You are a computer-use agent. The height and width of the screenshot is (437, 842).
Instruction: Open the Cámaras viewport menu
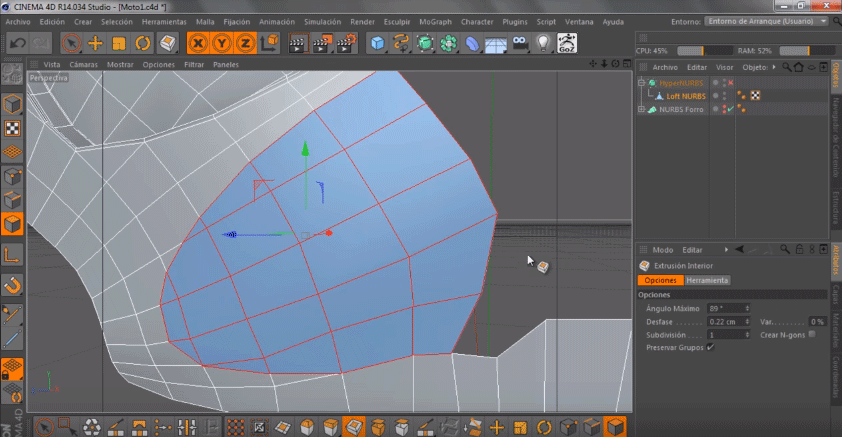click(x=83, y=64)
